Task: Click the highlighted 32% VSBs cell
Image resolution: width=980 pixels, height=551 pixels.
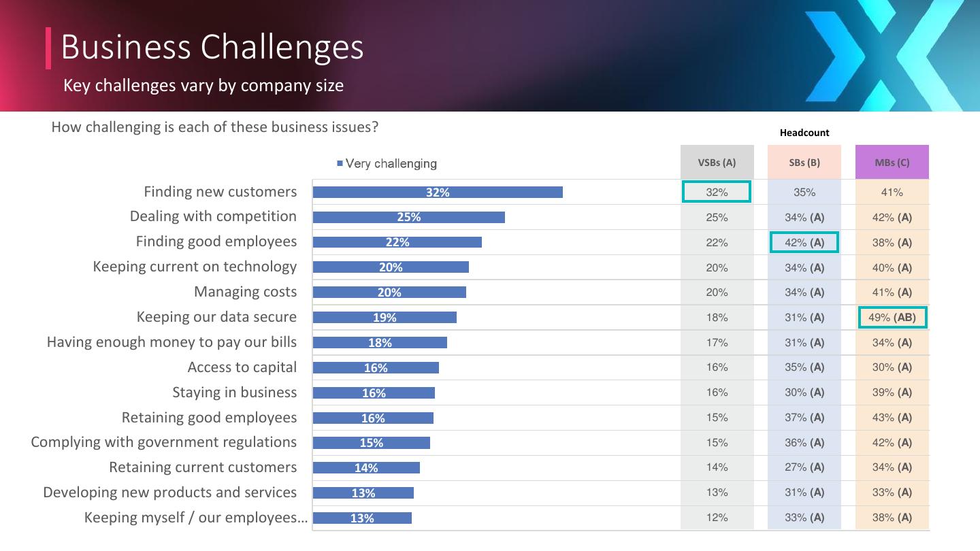Action: pyautogui.click(x=717, y=193)
